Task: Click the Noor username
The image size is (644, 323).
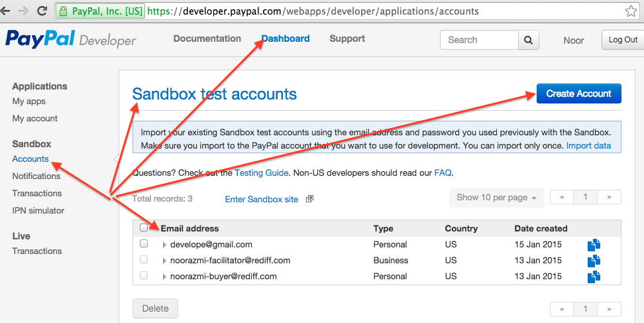Action: 574,40
